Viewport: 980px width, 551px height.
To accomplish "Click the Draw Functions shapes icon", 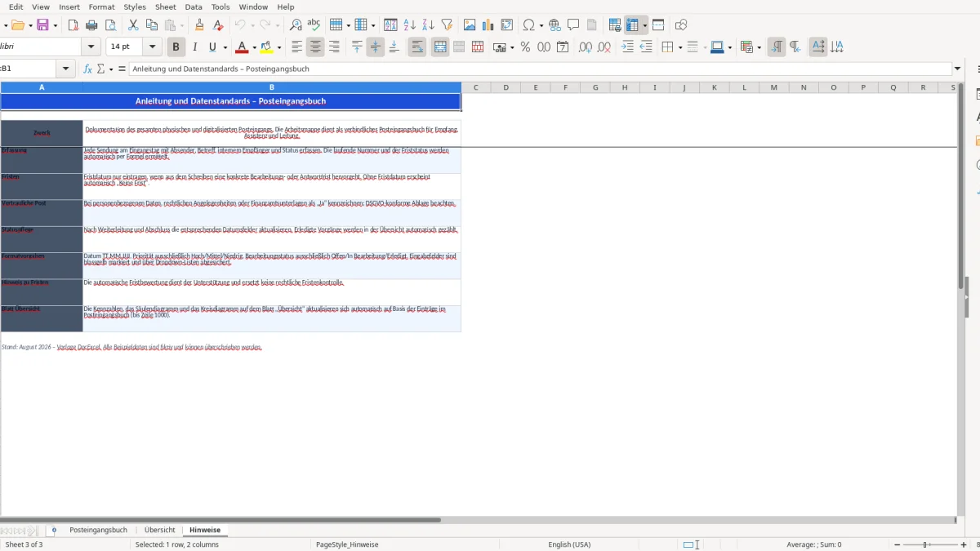I will pyautogui.click(x=681, y=25).
